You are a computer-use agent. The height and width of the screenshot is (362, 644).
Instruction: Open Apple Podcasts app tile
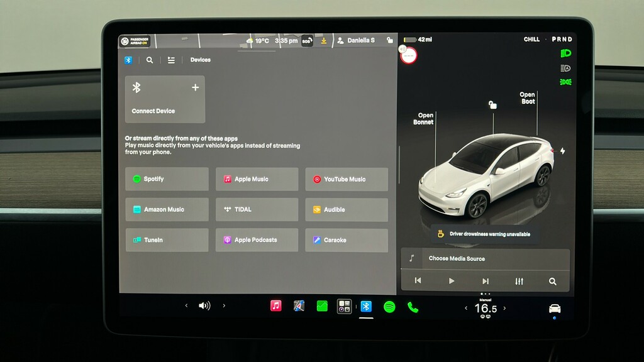[257, 240]
